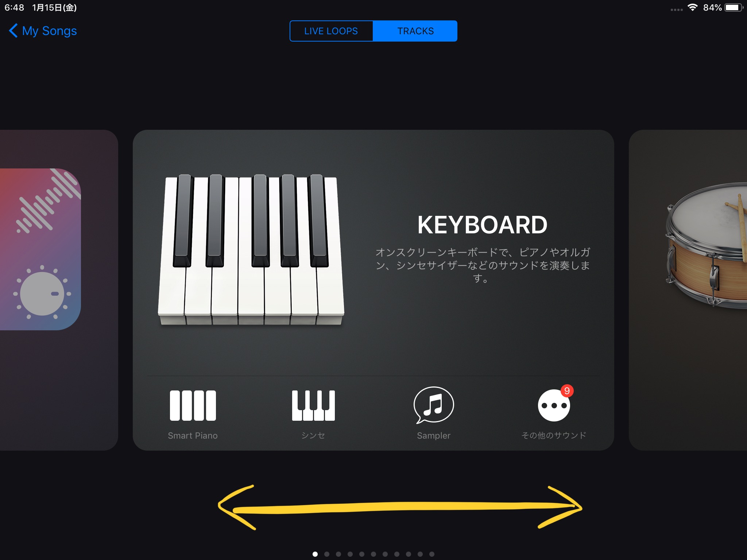
Task: Tap the KEYBOARD title heading
Action: click(x=482, y=225)
